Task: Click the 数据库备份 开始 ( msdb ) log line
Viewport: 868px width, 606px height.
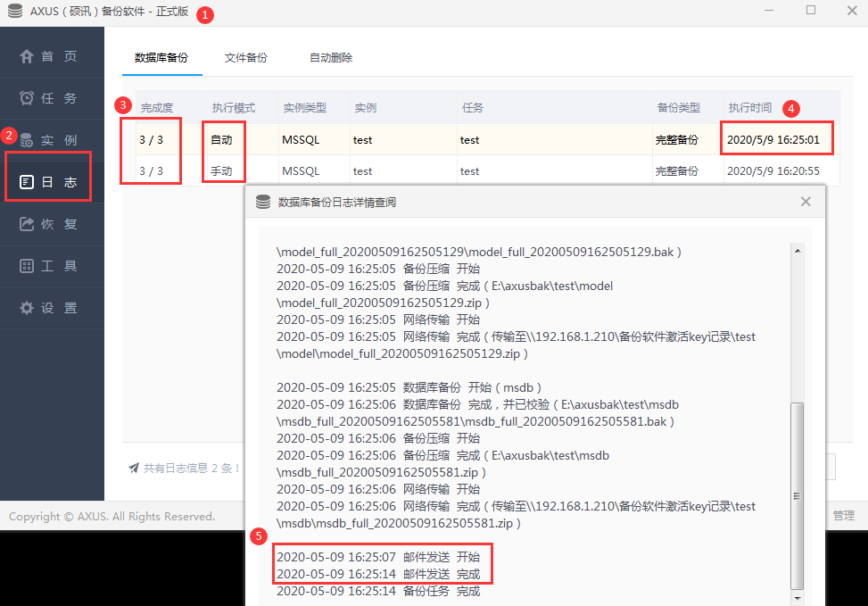Action: coord(409,387)
